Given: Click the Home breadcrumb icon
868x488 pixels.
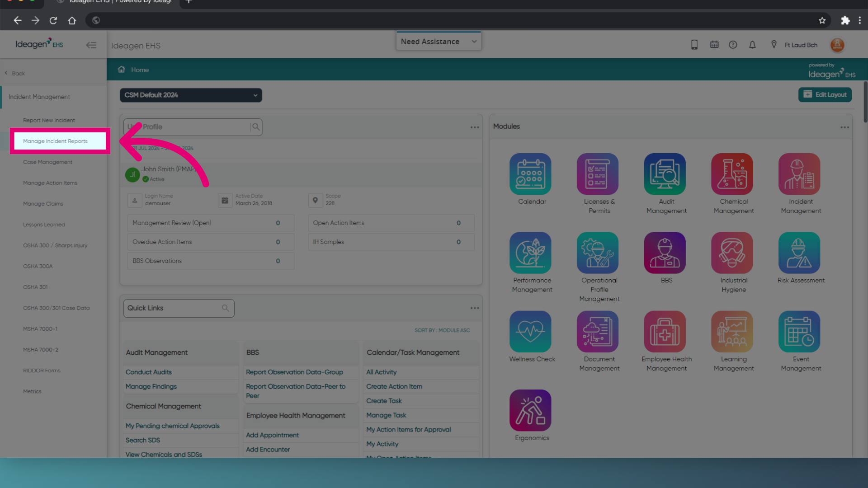Looking at the screenshot, I should [121, 70].
